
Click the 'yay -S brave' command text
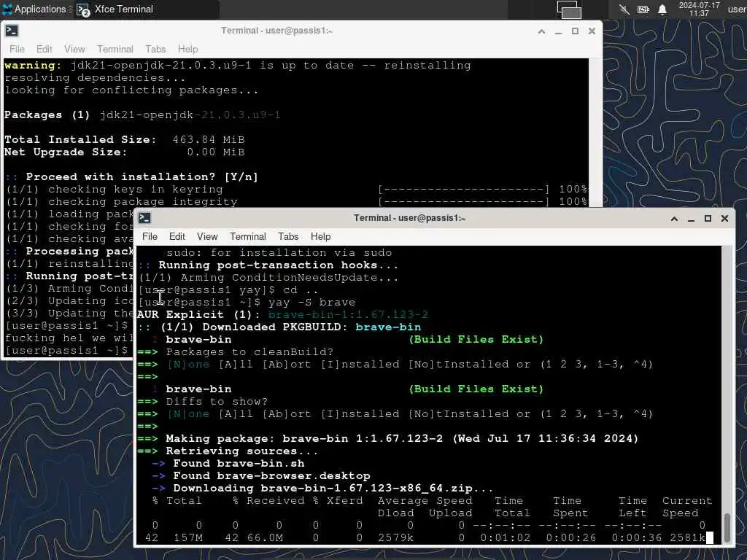[312, 303]
